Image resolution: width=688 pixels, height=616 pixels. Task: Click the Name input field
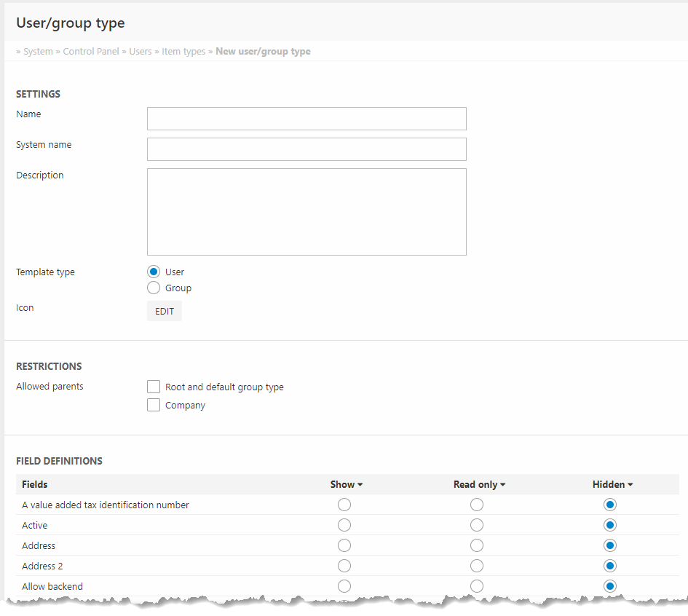point(307,119)
